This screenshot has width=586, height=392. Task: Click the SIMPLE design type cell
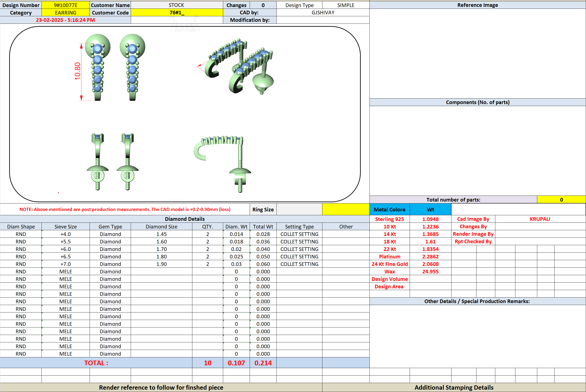point(346,5)
